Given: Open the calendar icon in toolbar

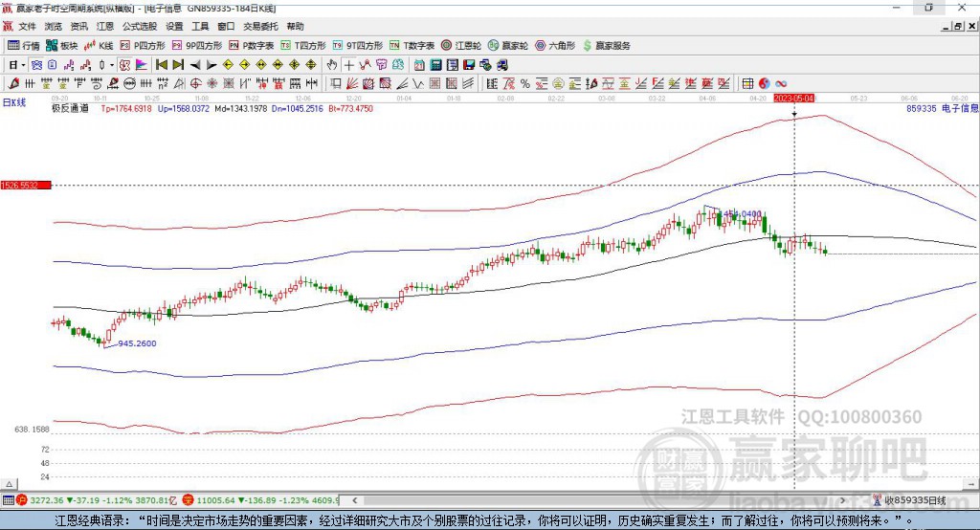Looking at the screenshot, I should pos(420,65).
